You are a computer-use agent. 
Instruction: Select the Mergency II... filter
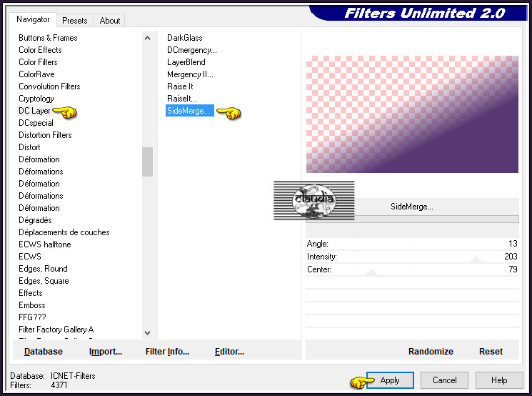pyautogui.click(x=190, y=74)
